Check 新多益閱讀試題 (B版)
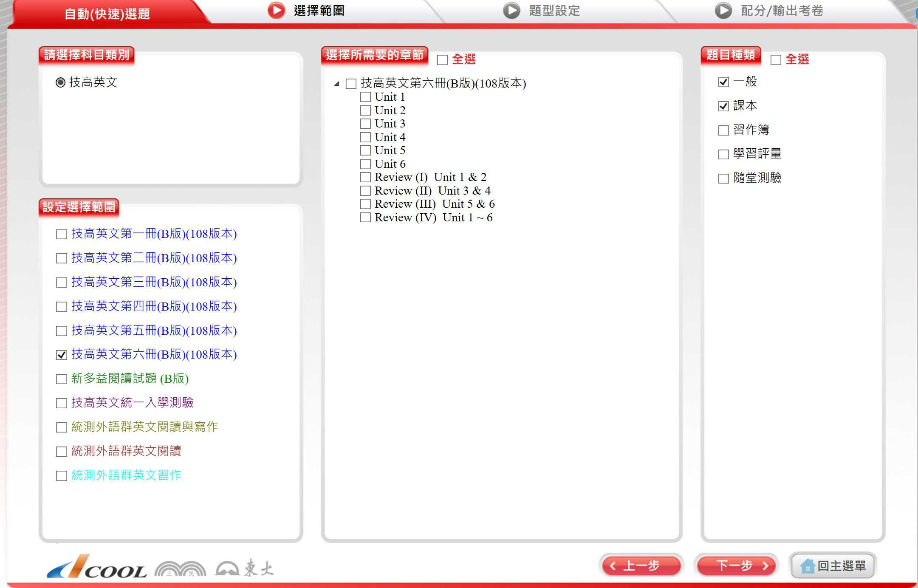This screenshot has width=918, height=588. [62, 379]
